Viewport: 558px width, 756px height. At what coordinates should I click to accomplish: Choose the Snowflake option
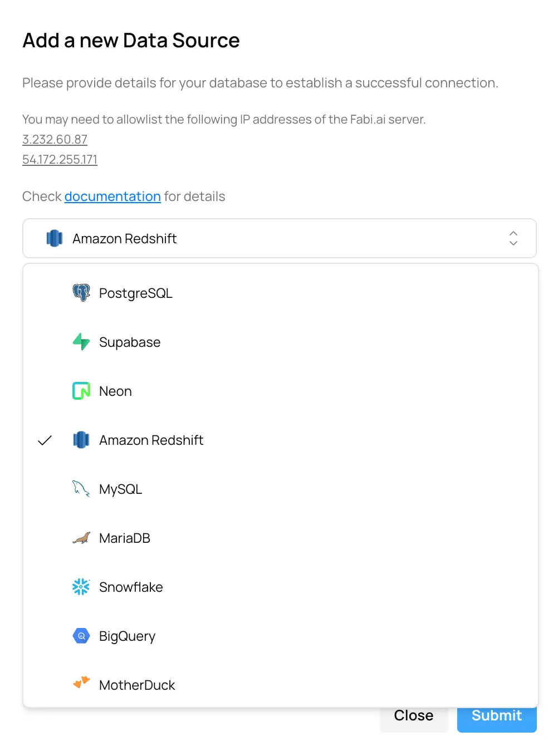coord(131,587)
